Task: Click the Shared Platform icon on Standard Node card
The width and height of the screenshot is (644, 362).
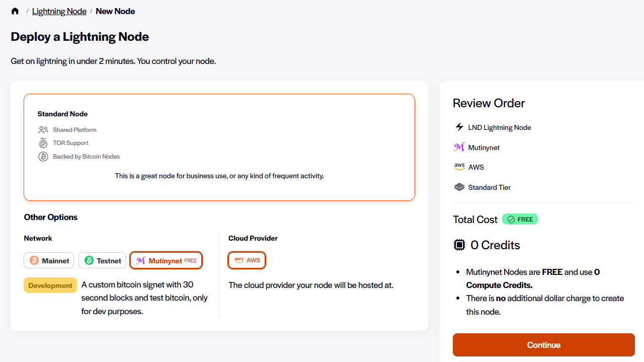Action: tap(43, 129)
